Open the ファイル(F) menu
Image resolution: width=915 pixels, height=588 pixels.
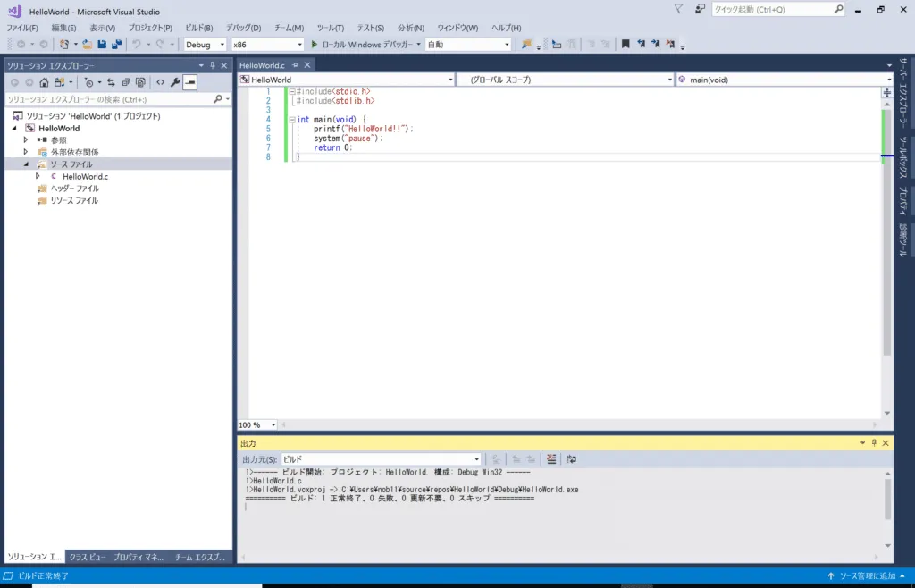pyautogui.click(x=22, y=28)
